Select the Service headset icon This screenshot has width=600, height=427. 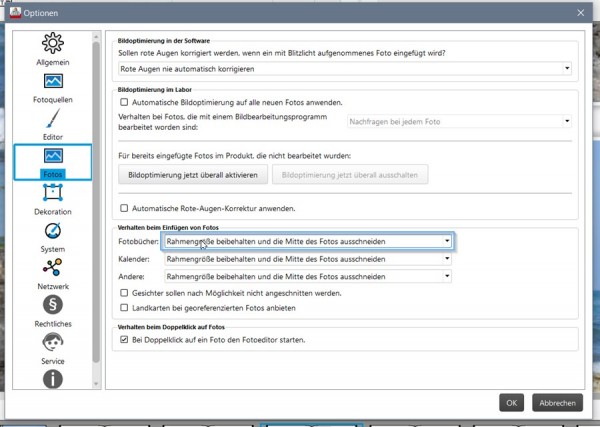[53, 342]
